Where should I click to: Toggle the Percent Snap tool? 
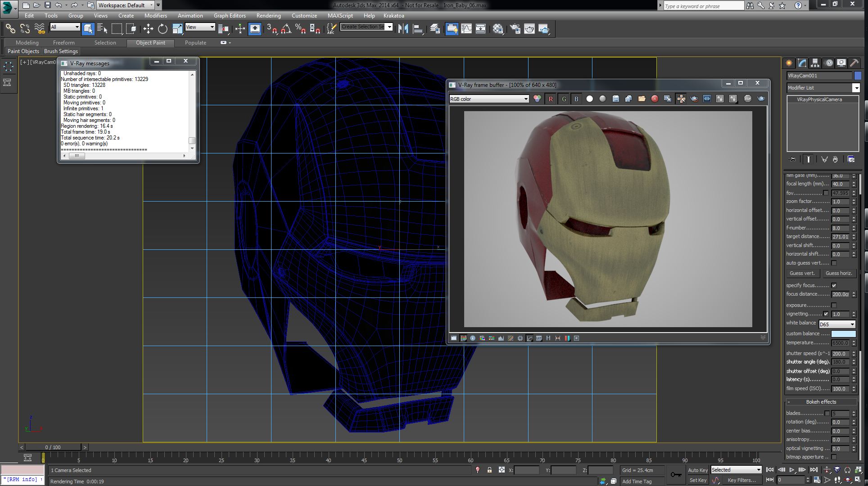click(x=301, y=29)
